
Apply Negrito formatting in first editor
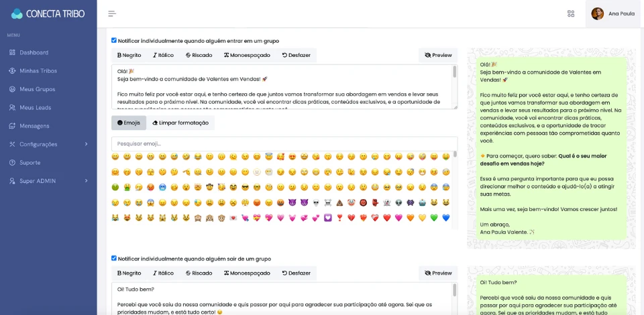pos(129,55)
